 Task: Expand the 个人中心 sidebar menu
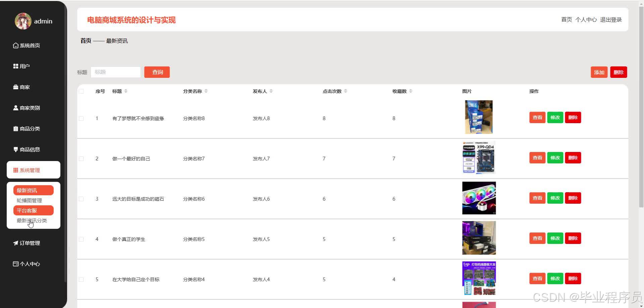tap(34, 264)
